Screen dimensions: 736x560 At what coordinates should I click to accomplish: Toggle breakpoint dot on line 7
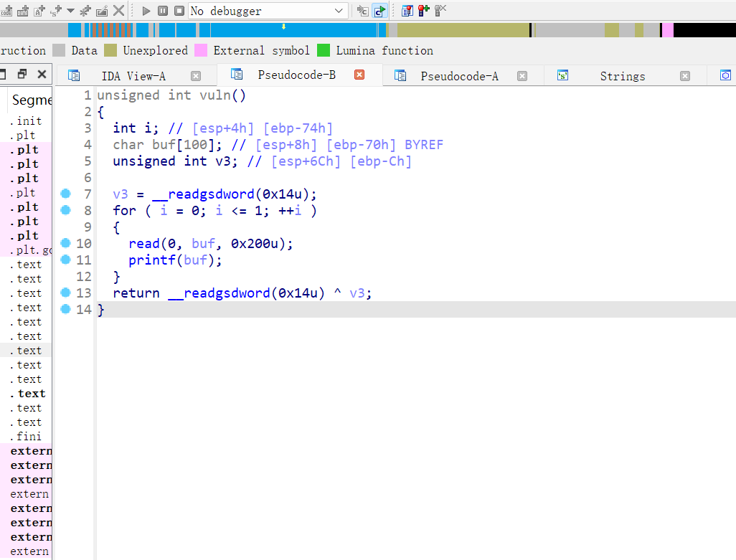click(x=66, y=194)
